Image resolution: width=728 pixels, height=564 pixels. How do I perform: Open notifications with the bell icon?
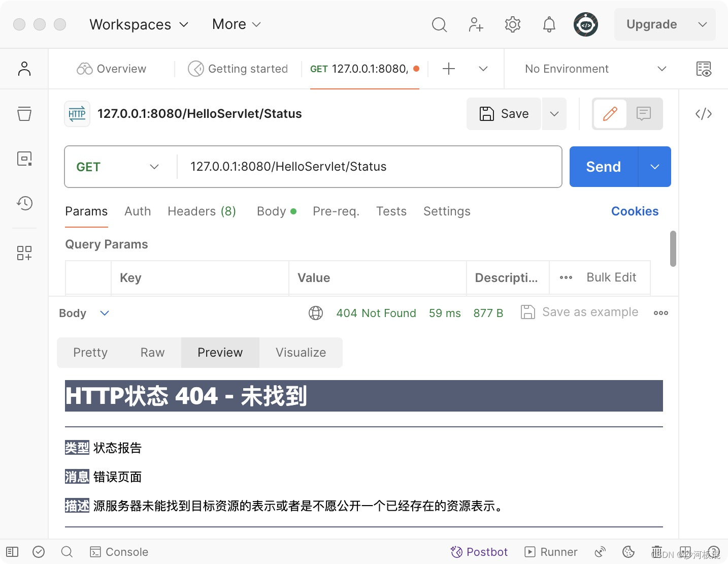[x=549, y=24]
